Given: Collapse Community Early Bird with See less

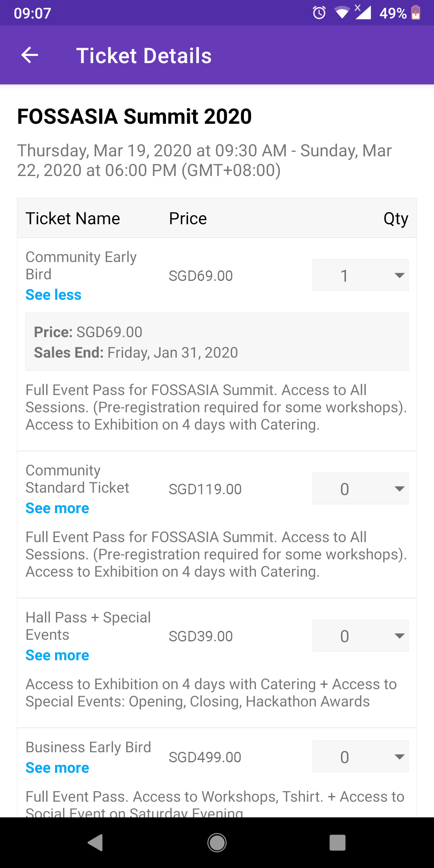Looking at the screenshot, I should pos(53,295).
